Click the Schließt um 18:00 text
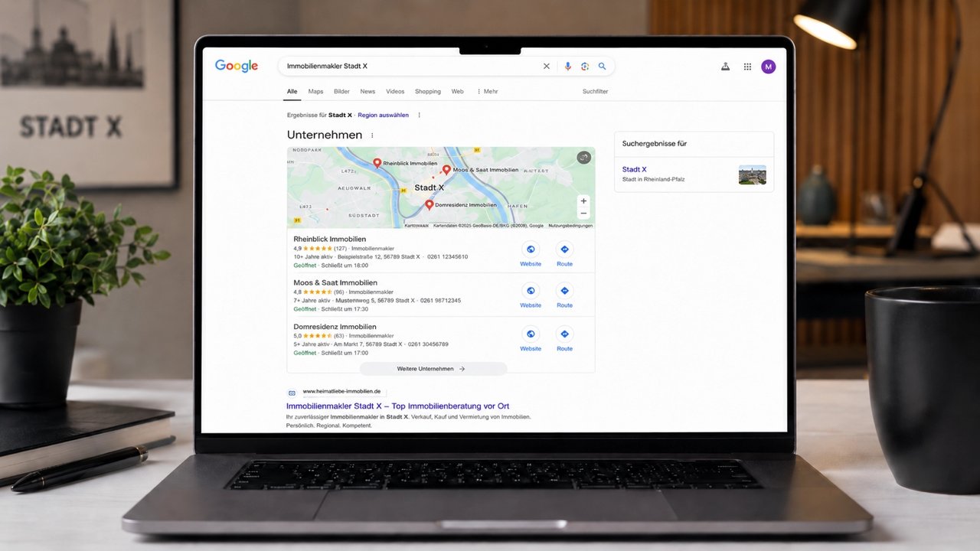 (x=345, y=266)
